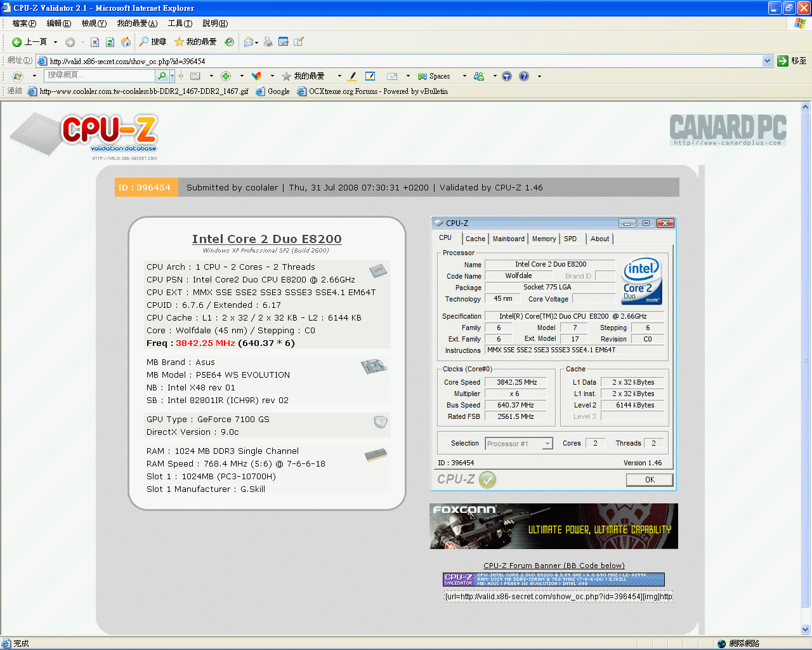The width and height of the screenshot is (812, 650).
Task: Open the Google links bar shortcut
Action: click(273, 91)
